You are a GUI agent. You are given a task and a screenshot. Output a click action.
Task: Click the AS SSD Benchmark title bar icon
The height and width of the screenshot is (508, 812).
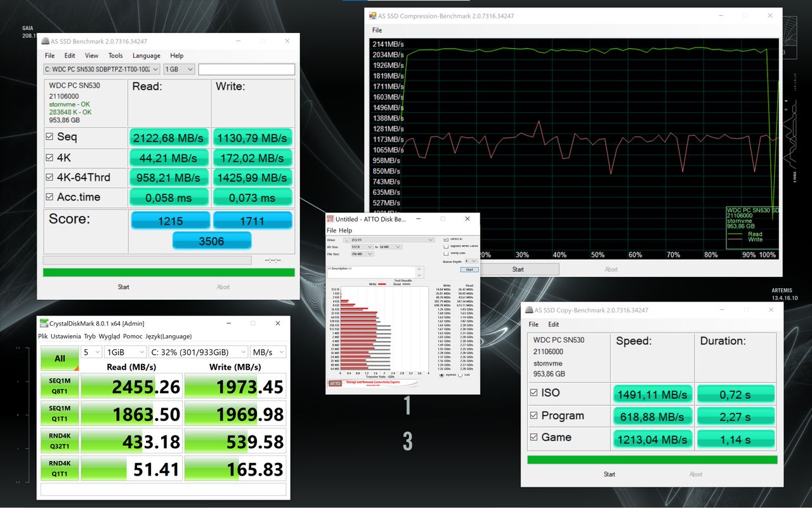tap(45, 41)
